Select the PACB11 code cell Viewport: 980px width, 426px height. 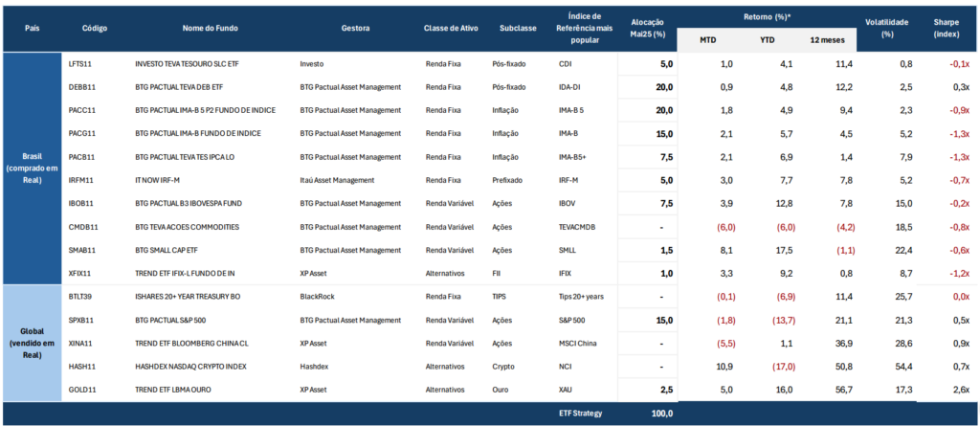tap(82, 157)
